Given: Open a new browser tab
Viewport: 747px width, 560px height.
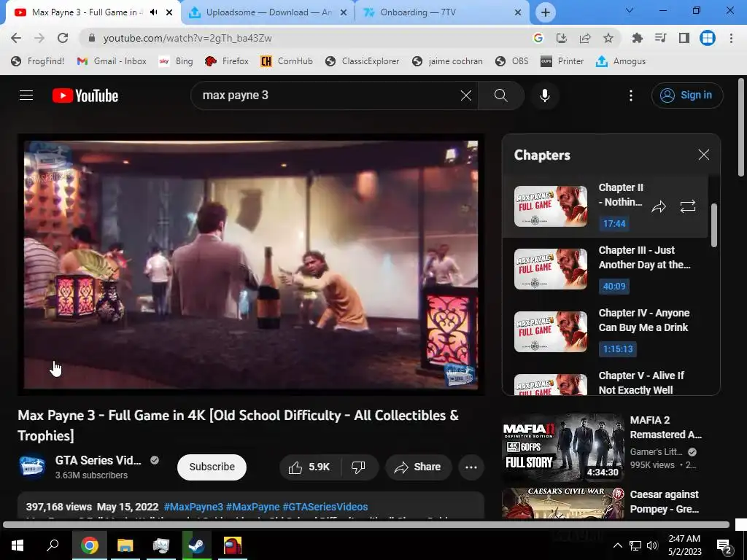Looking at the screenshot, I should point(546,12).
